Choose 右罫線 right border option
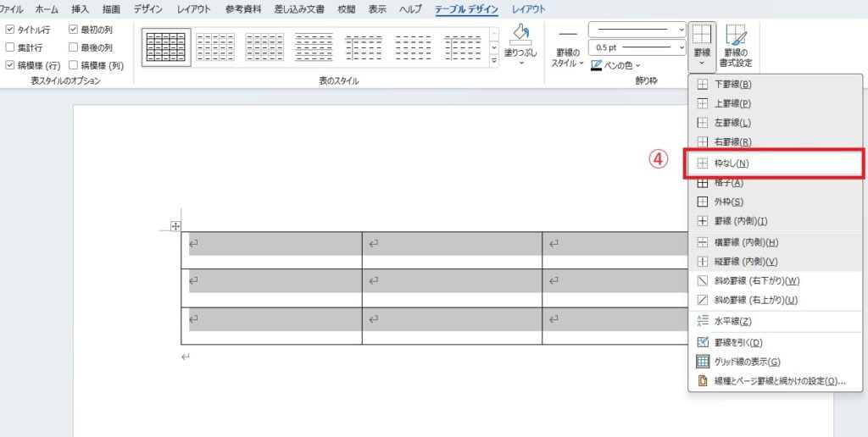868x437 pixels. pos(775,141)
